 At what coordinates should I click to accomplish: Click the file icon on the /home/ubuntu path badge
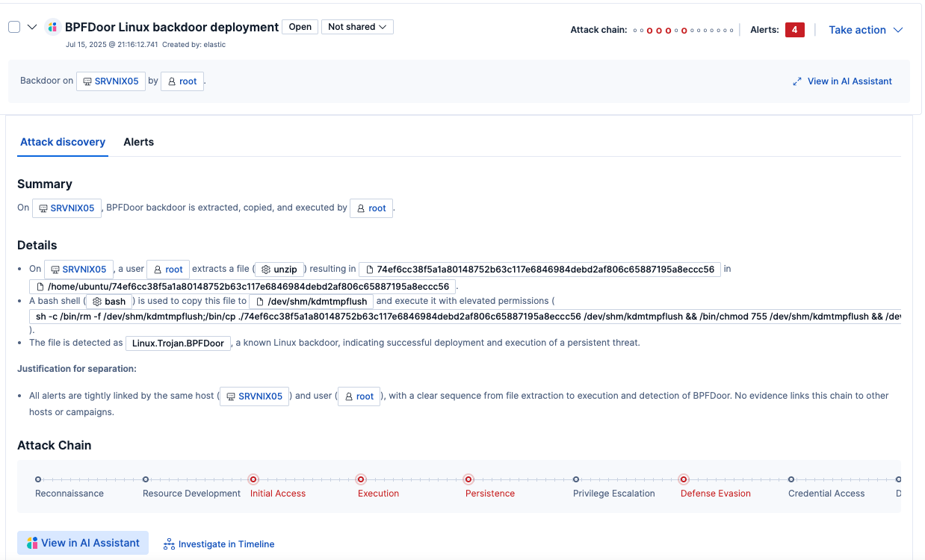pos(40,286)
